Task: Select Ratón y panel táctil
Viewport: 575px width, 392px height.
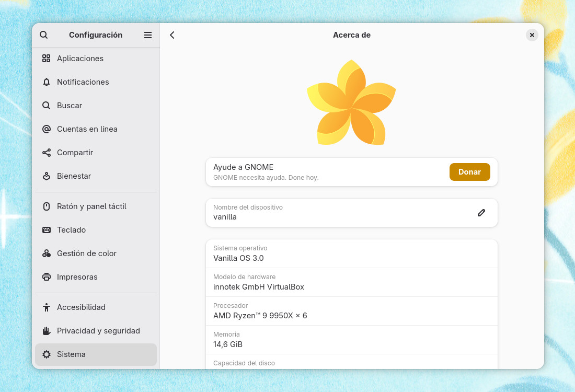Action: [96, 206]
